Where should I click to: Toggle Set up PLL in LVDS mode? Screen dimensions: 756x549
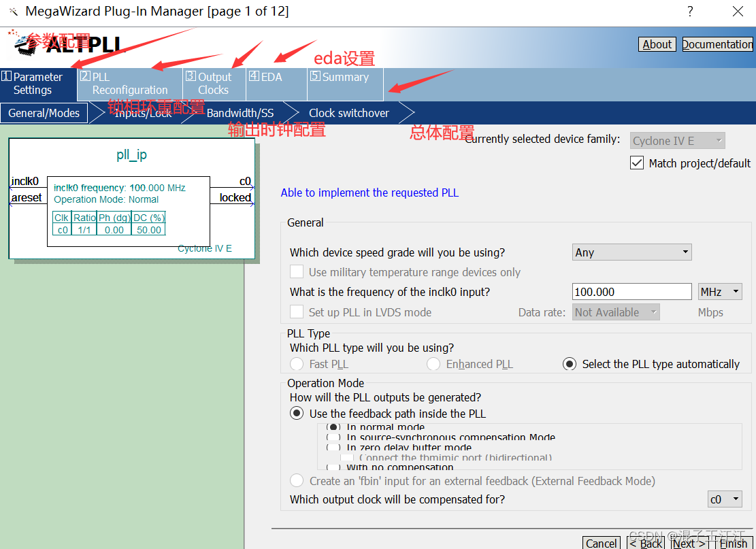click(x=297, y=312)
